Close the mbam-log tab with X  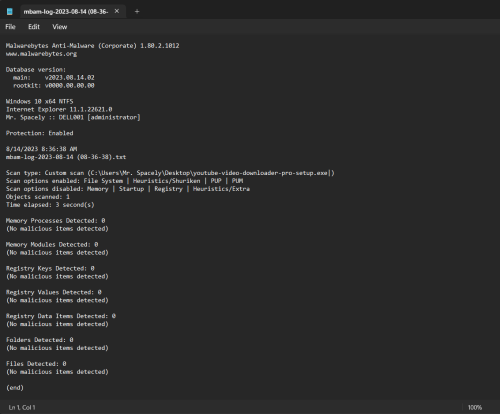(117, 11)
